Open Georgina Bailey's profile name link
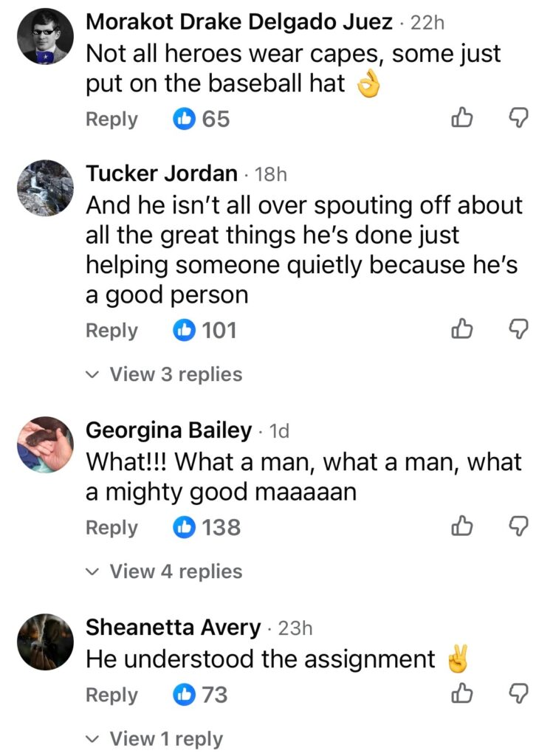The image size is (553, 756). (x=169, y=430)
